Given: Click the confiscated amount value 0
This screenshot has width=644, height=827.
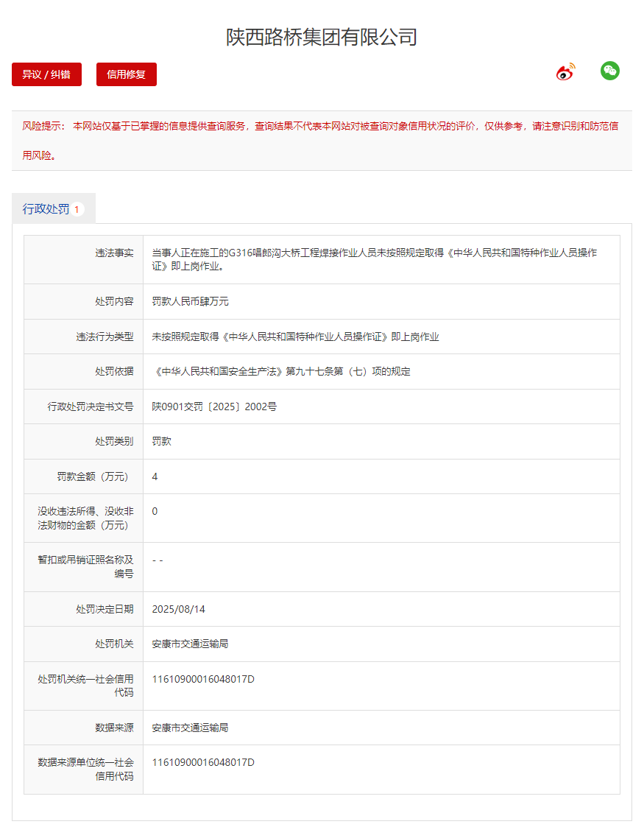Looking at the screenshot, I should (x=155, y=511).
